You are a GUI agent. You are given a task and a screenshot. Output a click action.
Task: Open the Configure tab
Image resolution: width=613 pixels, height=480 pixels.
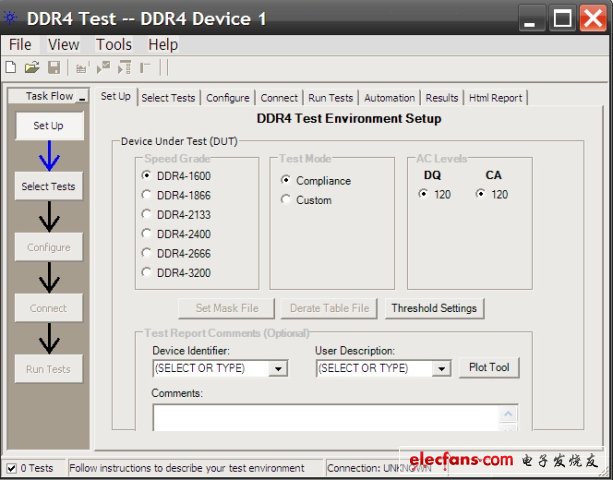[x=227, y=98]
